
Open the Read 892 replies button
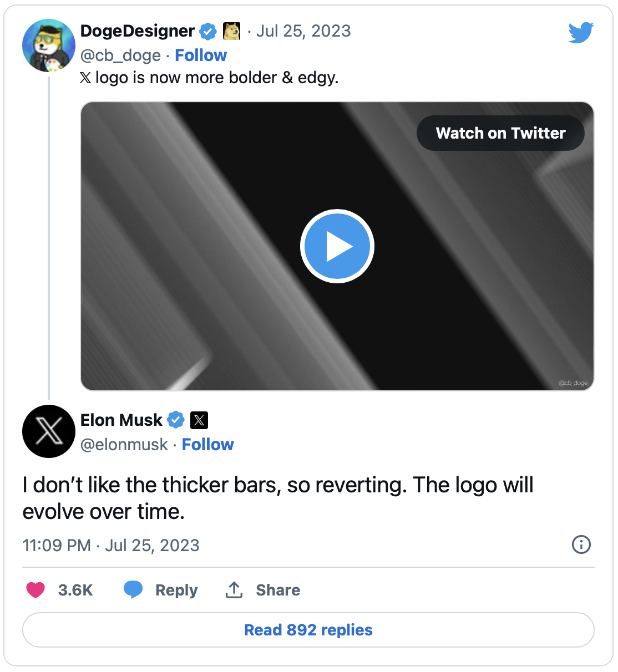pyautogui.click(x=308, y=630)
